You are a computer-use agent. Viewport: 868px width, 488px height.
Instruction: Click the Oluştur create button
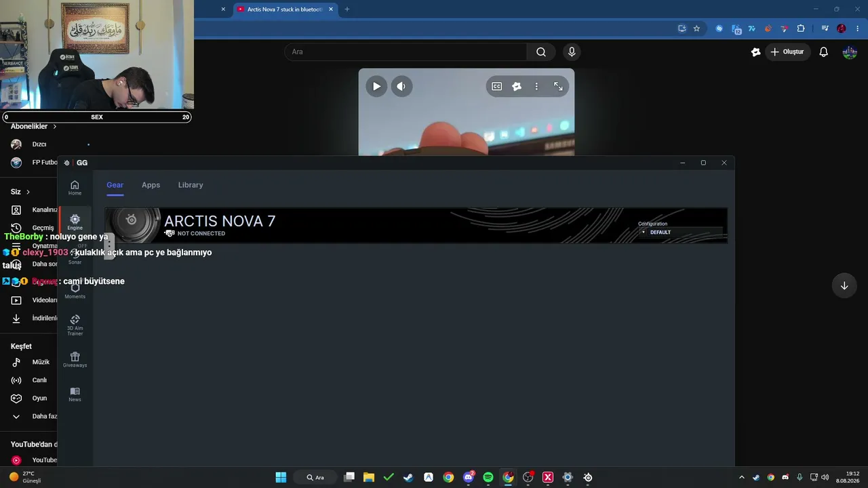pyautogui.click(x=787, y=52)
